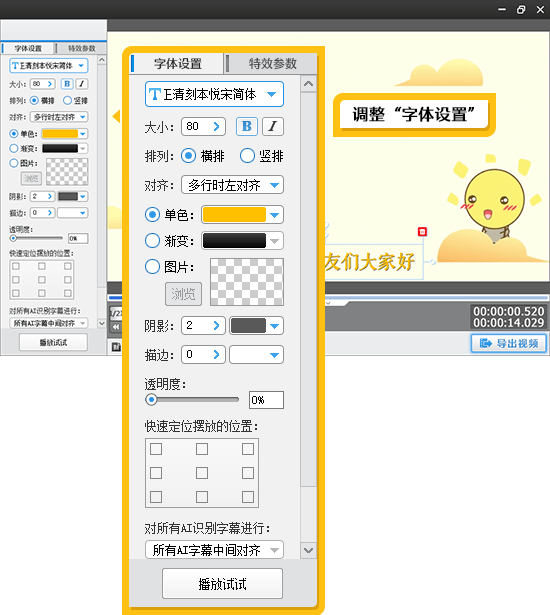Switch to 特效参数 tab in small panel
The height and width of the screenshot is (615, 550).
(82, 48)
